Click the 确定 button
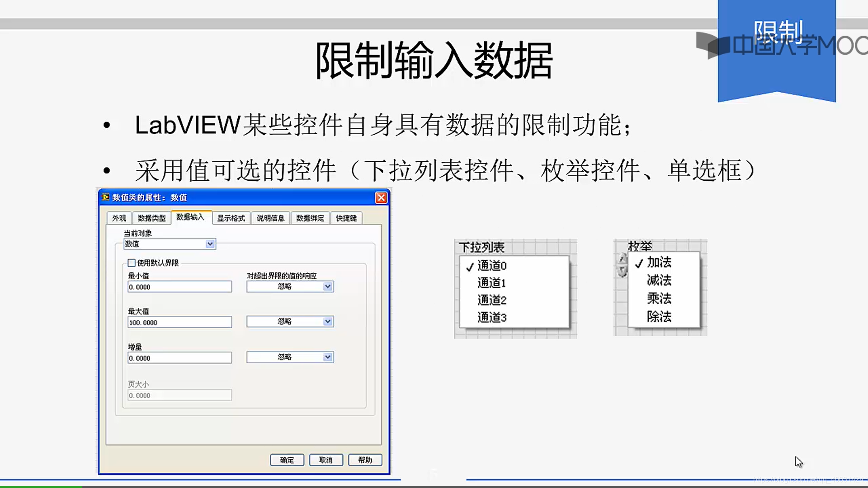The width and height of the screenshot is (868, 488). (287, 460)
